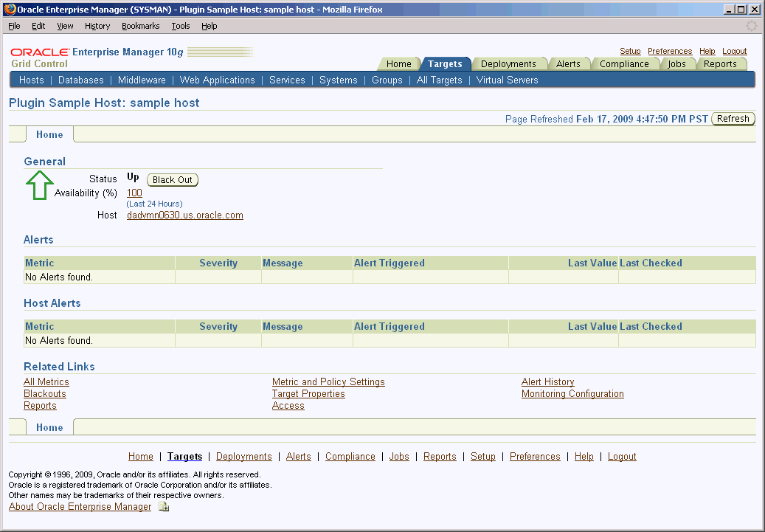The image size is (765, 532).
Task: Show All Targets subnav item
Action: click(x=439, y=80)
